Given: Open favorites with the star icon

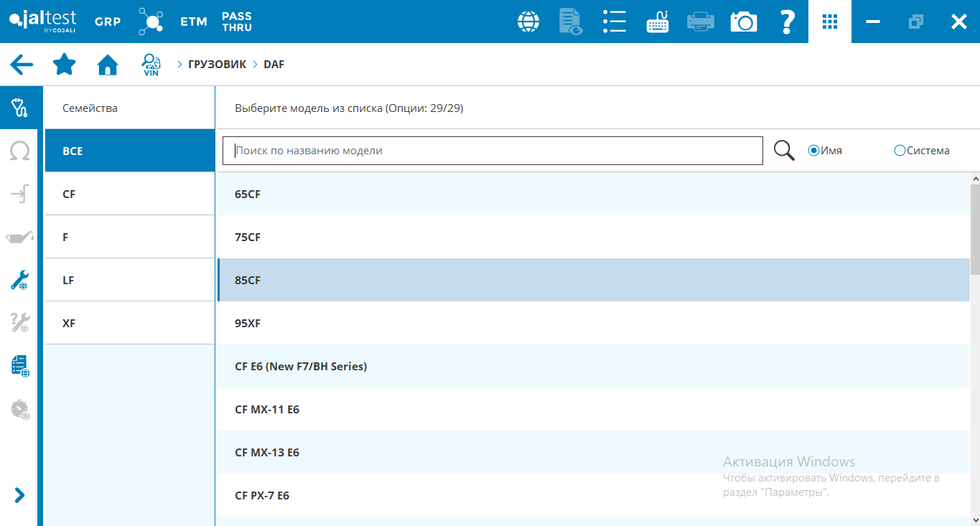Looking at the screenshot, I should click(65, 65).
